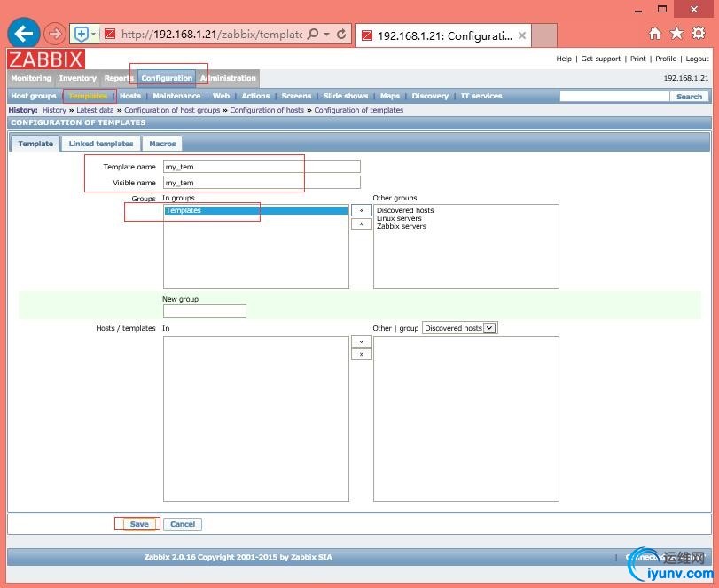719x588 pixels.
Task: Open the Profile link
Action: [x=665, y=59]
